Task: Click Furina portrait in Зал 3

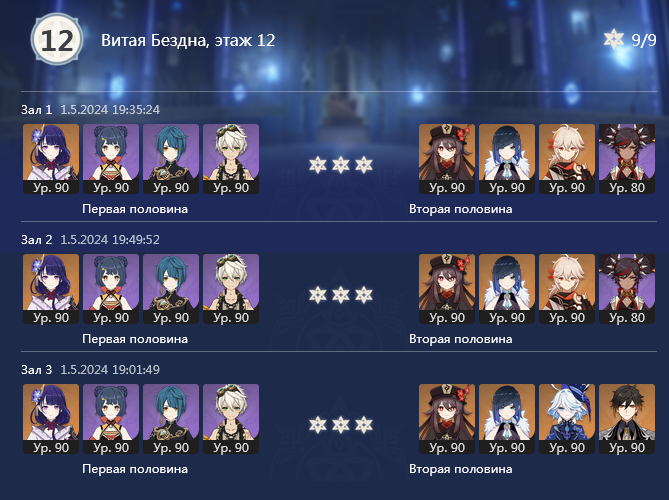Action: [x=567, y=419]
